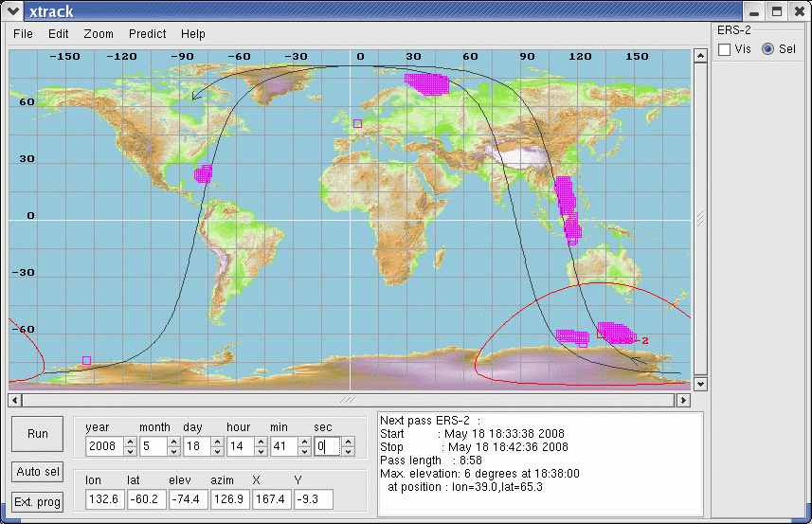Open the Predict menu
The image size is (812, 524).
pyautogui.click(x=147, y=34)
